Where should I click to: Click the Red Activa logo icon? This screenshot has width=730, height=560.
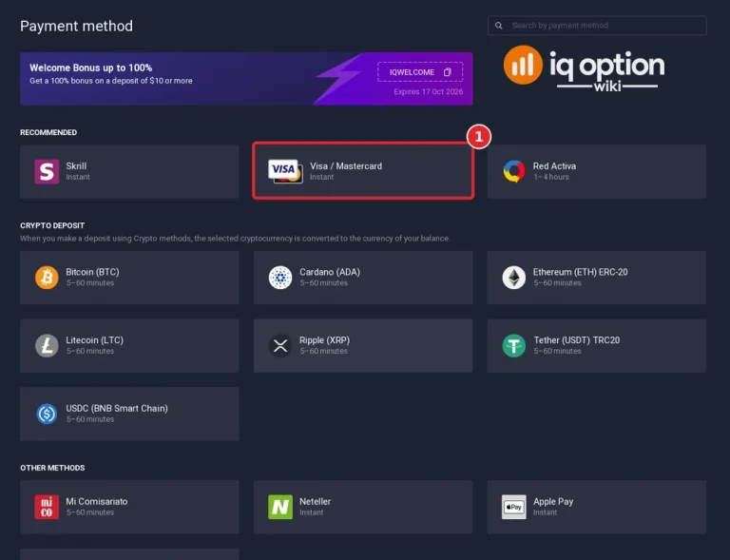[514, 171]
